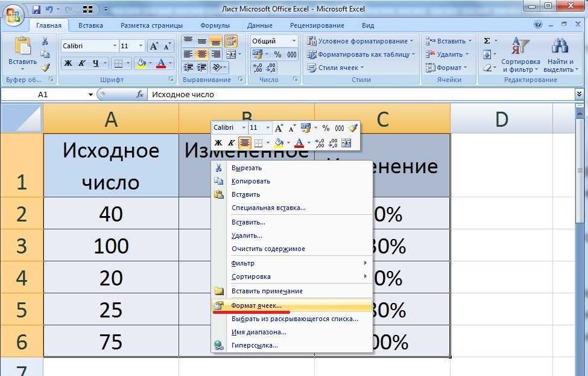Open number format Общий dropdown
The height and width of the screenshot is (376, 588).
[294, 41]
